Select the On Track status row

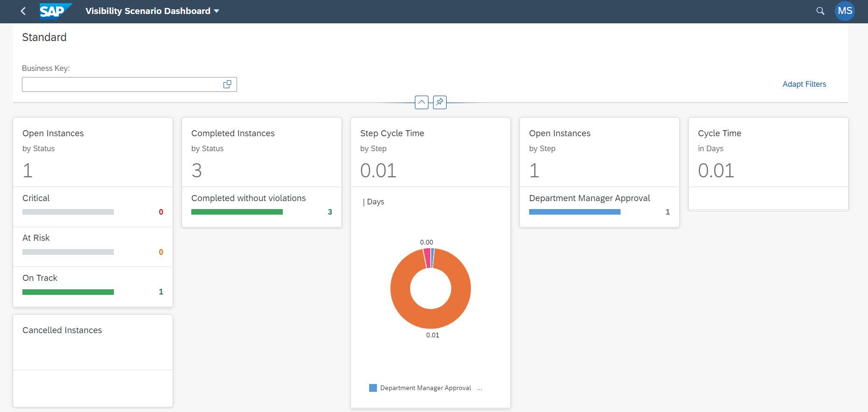pos(93,286)
